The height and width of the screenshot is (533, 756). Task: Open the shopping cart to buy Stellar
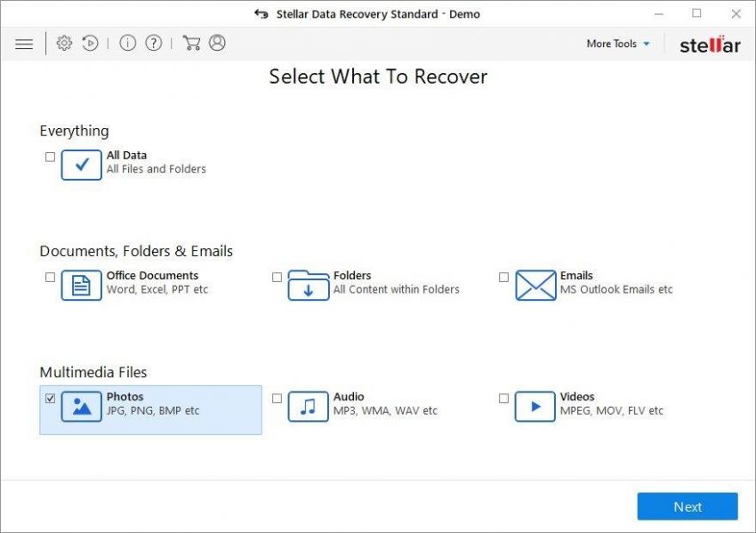pos(191,43)
